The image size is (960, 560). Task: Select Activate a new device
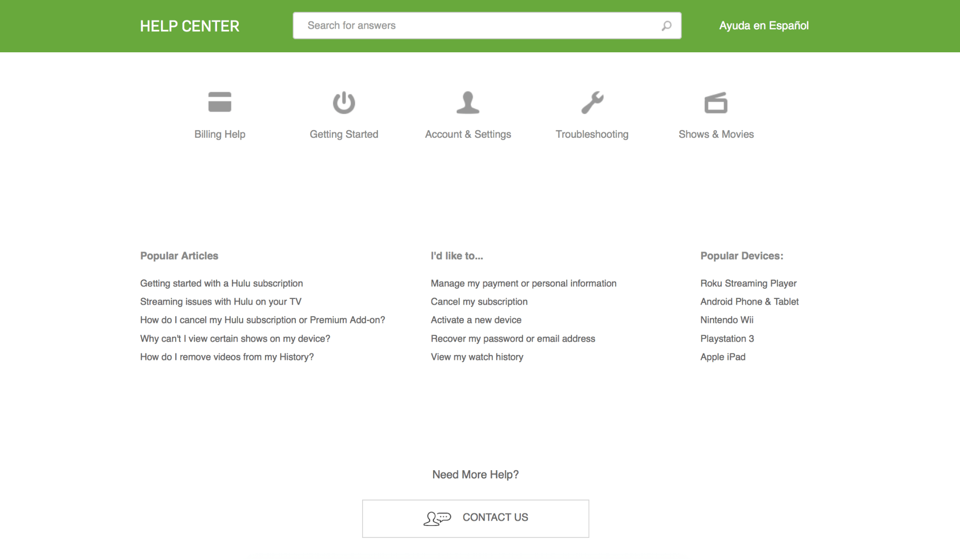[x=476, y=320]
